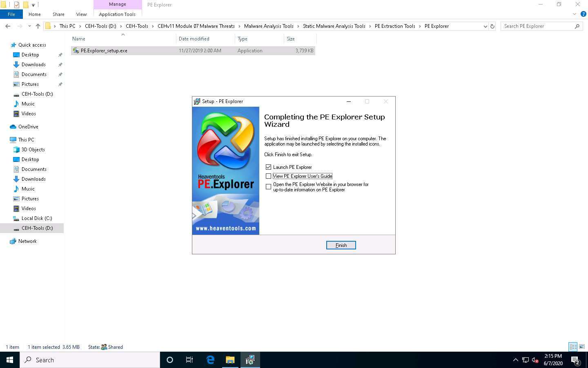This screenshot has width=588, height=368.
Task: Switch to the Home ribbon tab
Action: pos(35,14)
